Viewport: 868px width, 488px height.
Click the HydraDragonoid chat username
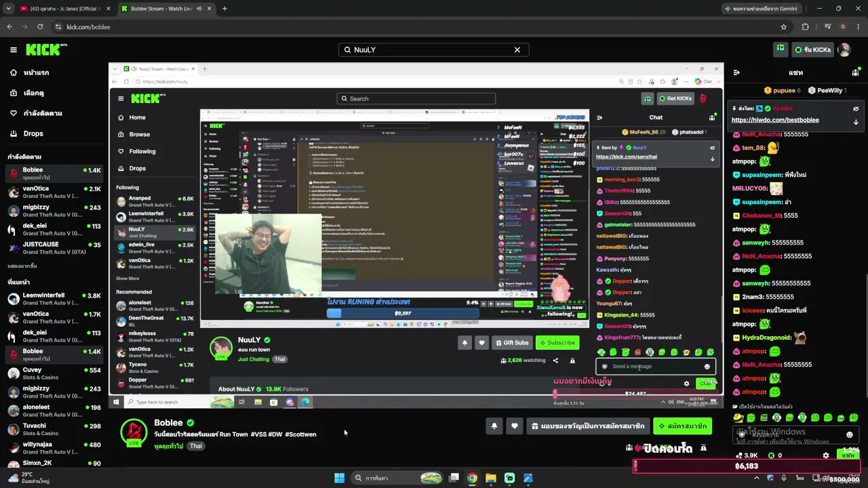coord(766,338)
